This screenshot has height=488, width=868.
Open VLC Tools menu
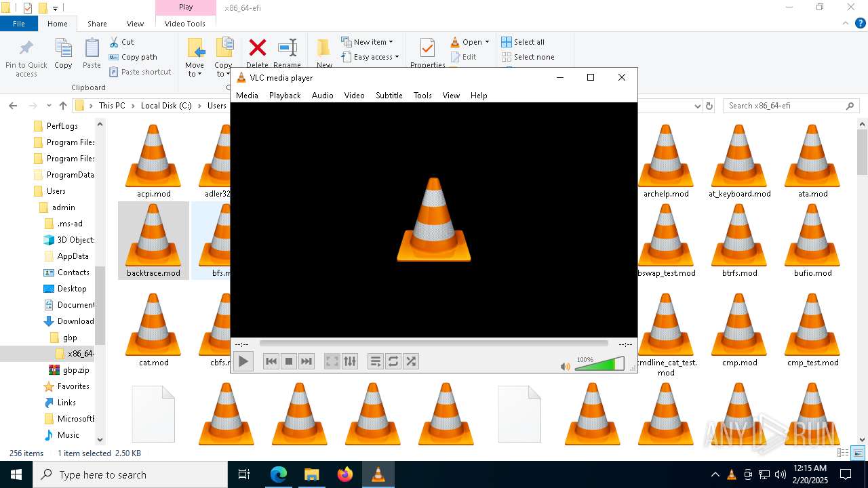(x=422, y=96)
